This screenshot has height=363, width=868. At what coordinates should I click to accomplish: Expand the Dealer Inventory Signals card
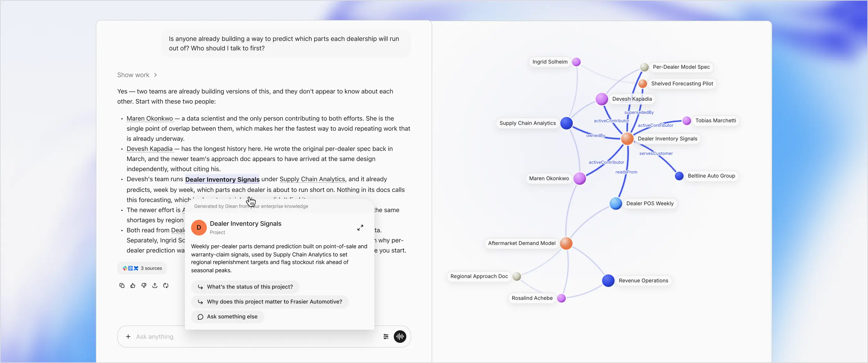[x=360, y=228]
